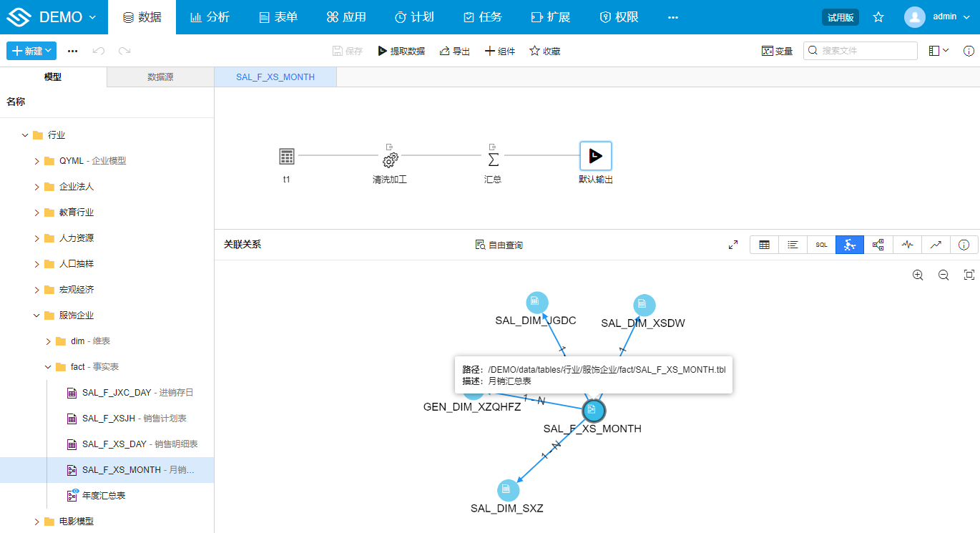980x533 pixels.
Task: Toggle 收藏 favorite for this model
Action: point(544,51)
